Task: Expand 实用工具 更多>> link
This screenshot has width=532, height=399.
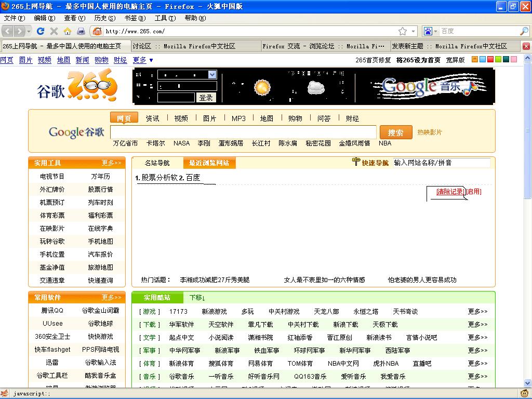Action: coord(111,163)
